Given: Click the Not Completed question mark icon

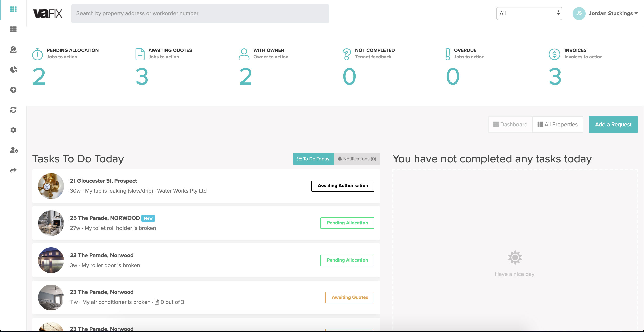Looking at the screenshot, I should click(347, 54).
